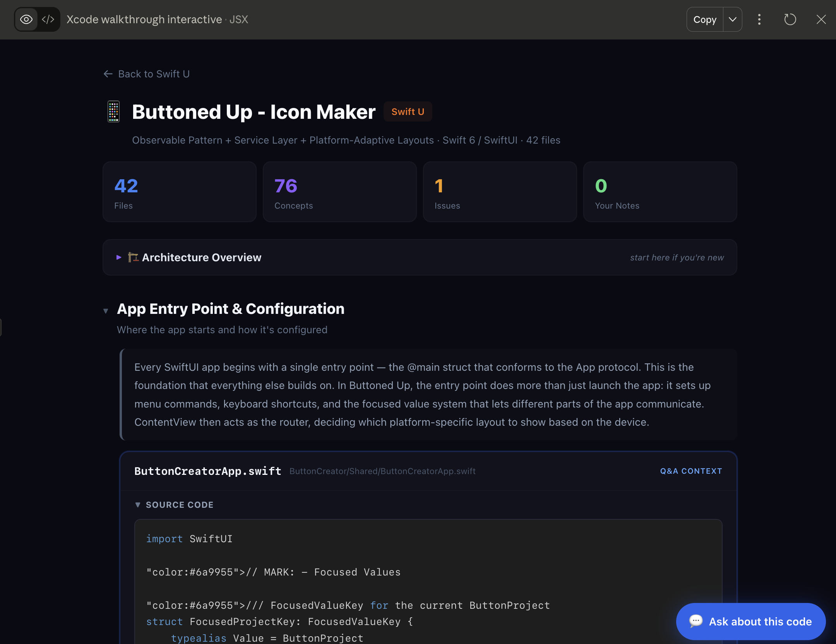This screenshot has width=836, height=644.
Task: Open the Copy options dropdown arrow
Action: [x=732, y=19]
